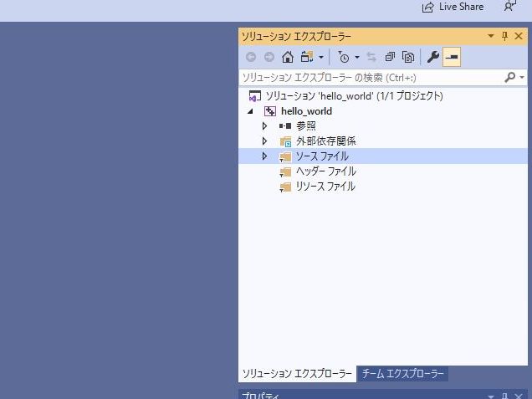532x399 pixels.
Task: Click the Collapse All toolbar icon
Action: tap(390, 57)
